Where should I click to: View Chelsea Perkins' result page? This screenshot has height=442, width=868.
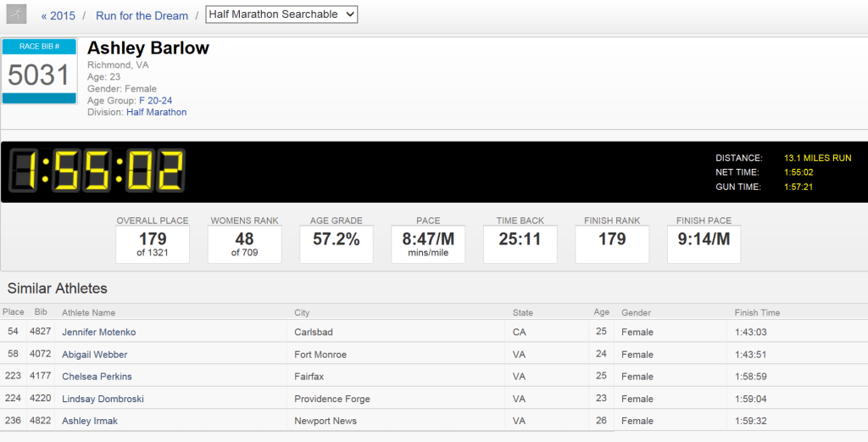[97, 376]
